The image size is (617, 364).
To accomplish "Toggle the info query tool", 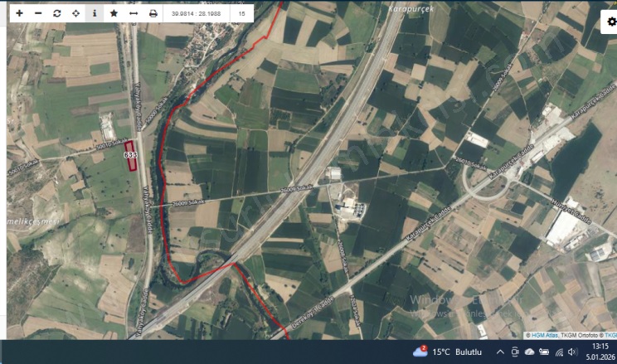I will (x=95, y=13).
